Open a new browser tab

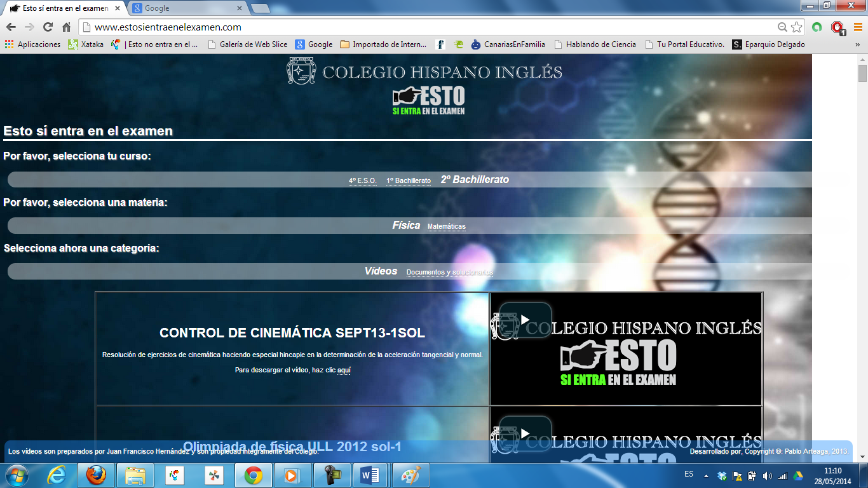coord(261,8)
